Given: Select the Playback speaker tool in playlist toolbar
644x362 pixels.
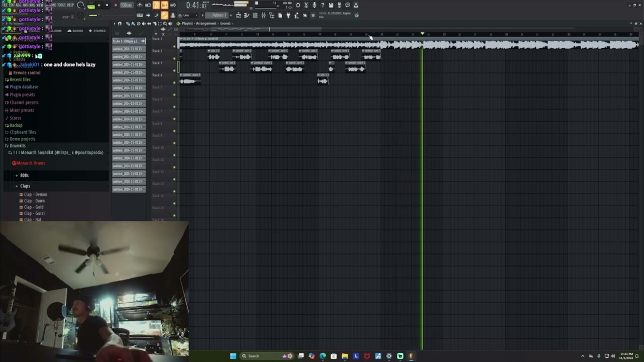Looking at the screenshot, I should (170, 24).
